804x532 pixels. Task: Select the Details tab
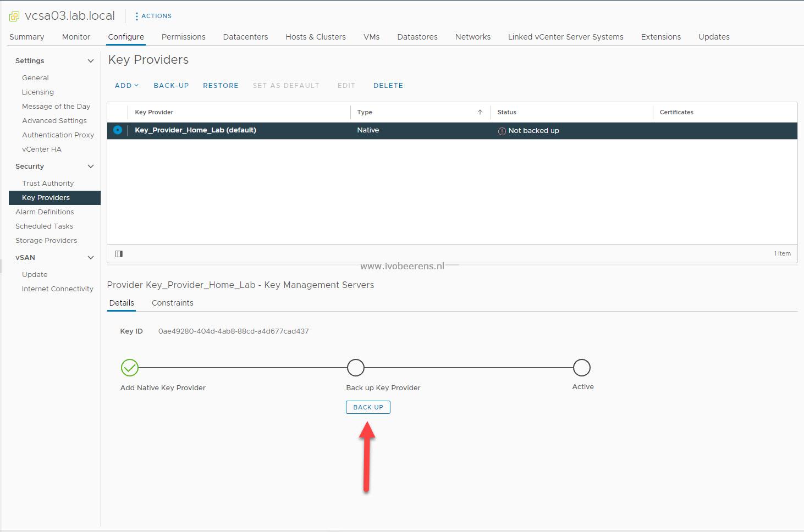pos(122,303)
